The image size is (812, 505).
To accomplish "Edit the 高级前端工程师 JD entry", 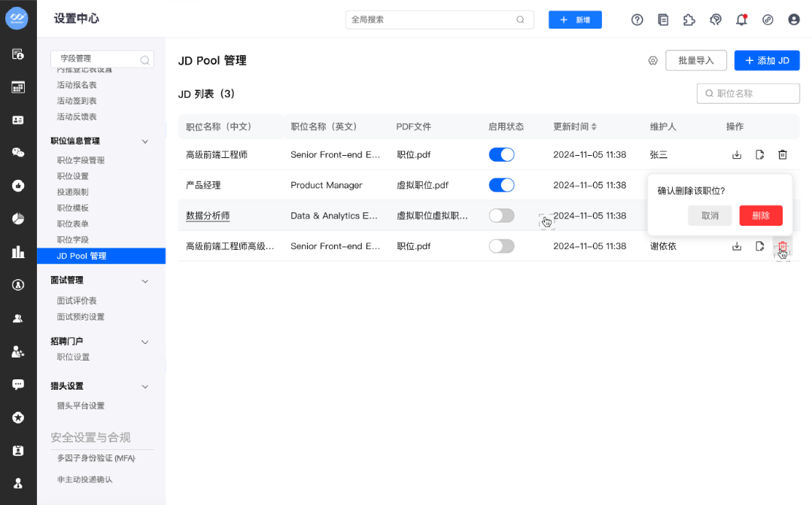I will point(759,154).
